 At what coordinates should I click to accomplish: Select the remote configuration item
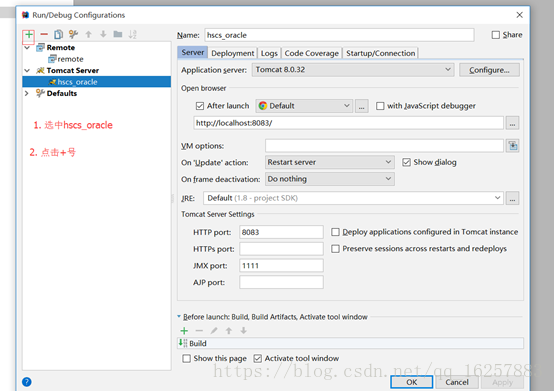[66, 59]
